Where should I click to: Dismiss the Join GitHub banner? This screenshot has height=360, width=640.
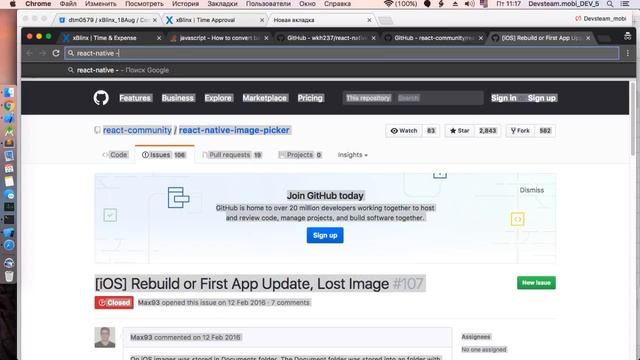pyautogui.click(x=531, y=190)
